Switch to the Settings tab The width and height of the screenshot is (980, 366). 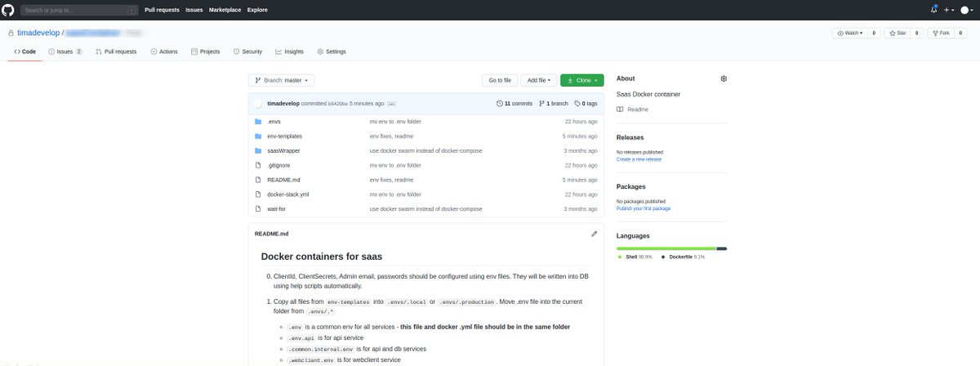[x=332, y=51]
